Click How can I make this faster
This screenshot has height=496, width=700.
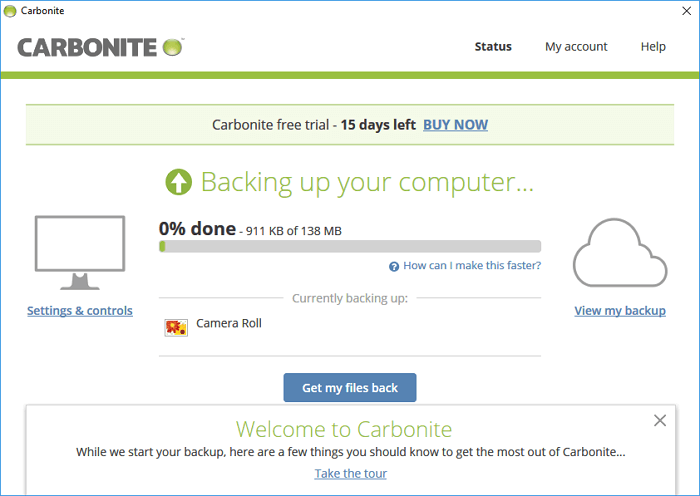[472, 266]
